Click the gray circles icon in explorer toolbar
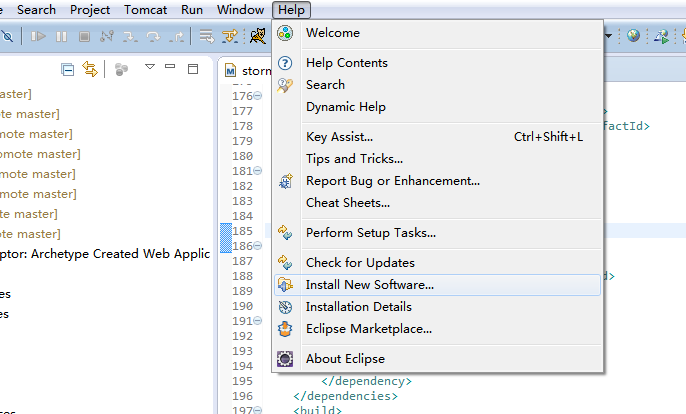This screenshot has height=414, width=686. pos(121,69)
